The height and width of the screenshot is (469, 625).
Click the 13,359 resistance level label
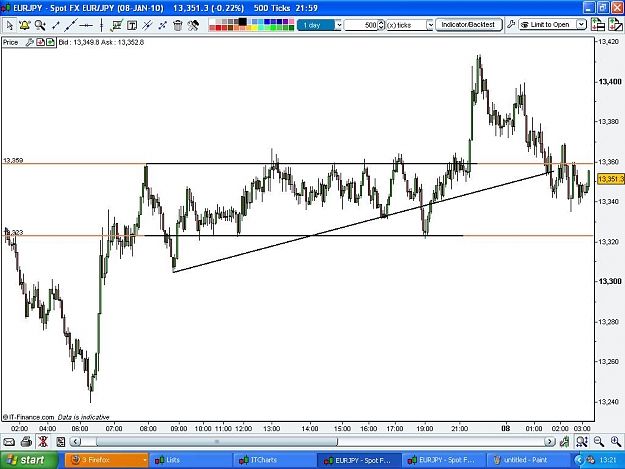pos(13,160)
